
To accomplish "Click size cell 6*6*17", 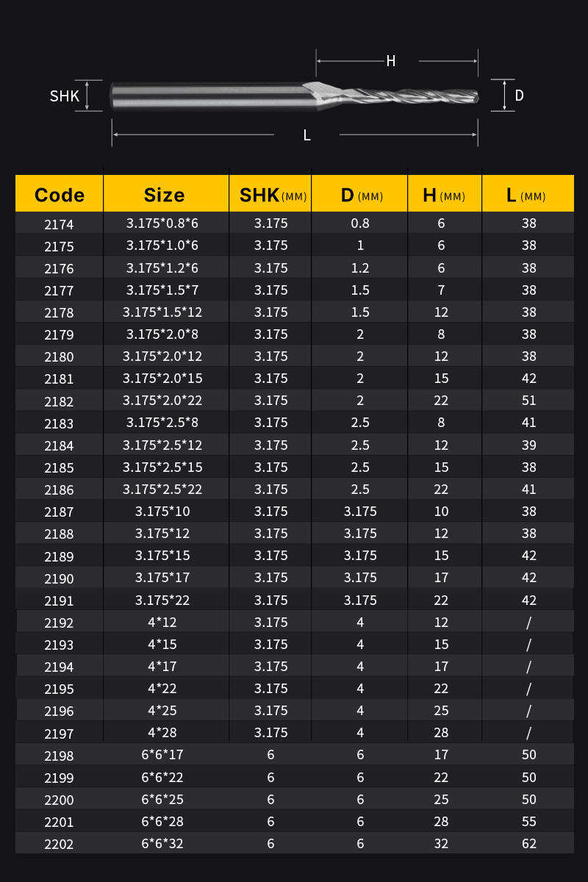I will 162,754.
